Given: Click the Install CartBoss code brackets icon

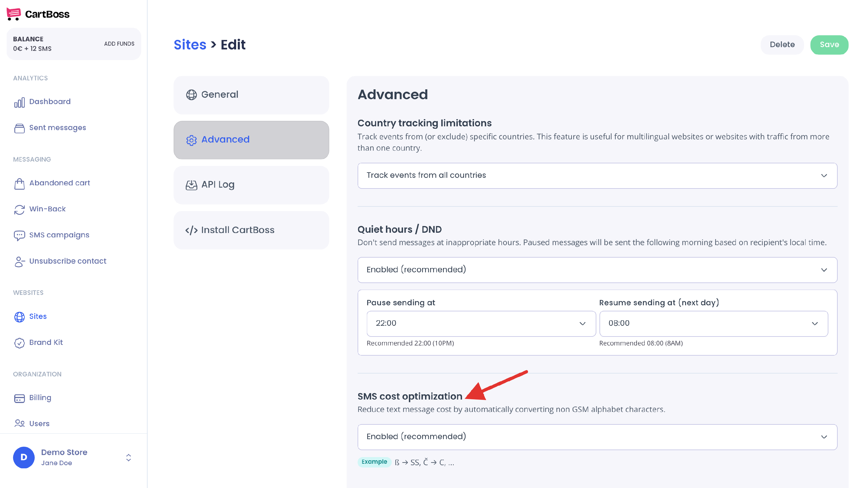Looking at the screenshot, I should point(191,230).
